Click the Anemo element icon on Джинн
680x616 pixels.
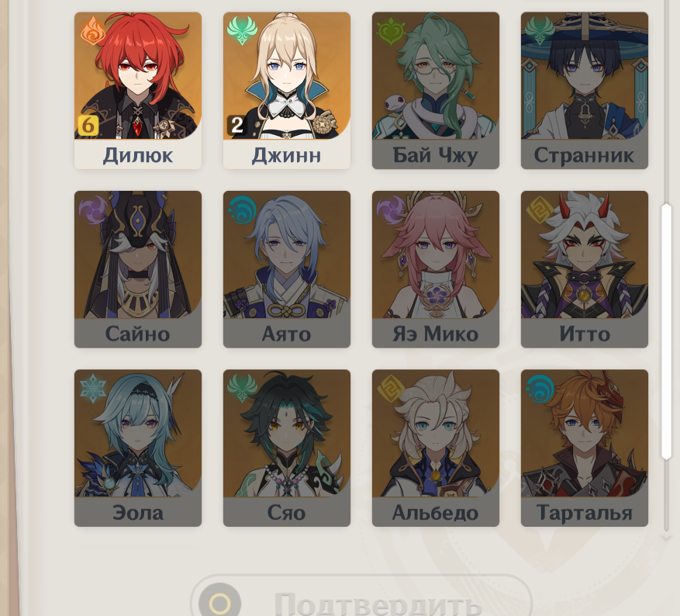pyautogui.click(x=242, y=30)
